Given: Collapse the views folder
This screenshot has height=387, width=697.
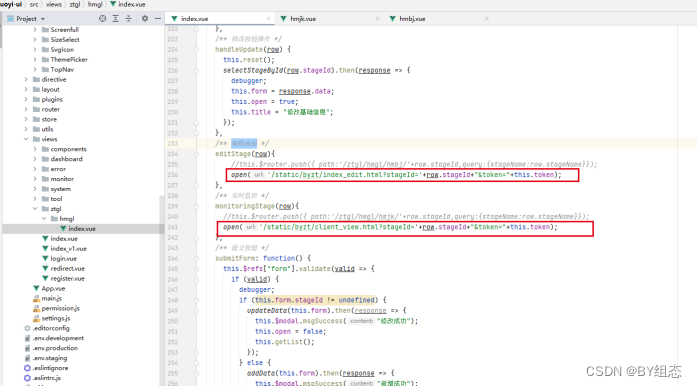Looking at the screenshot, I should point(26,139).
